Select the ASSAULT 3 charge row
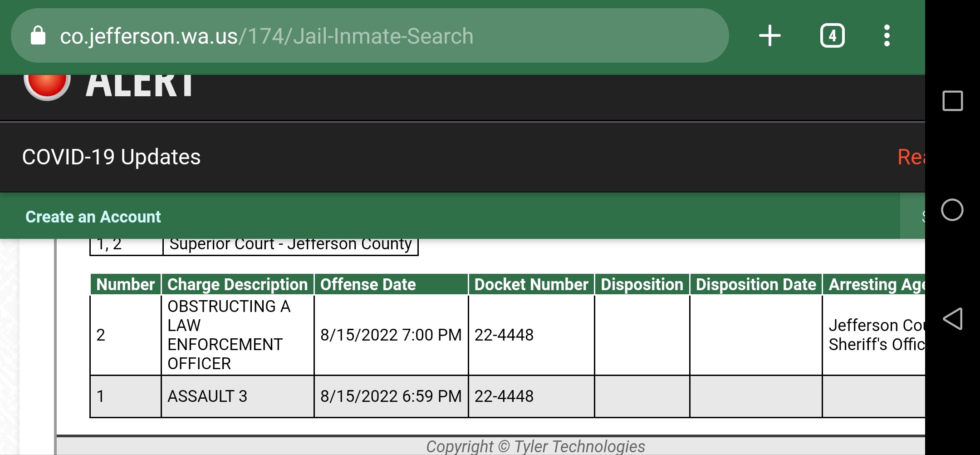 click(x=507, y=396)
